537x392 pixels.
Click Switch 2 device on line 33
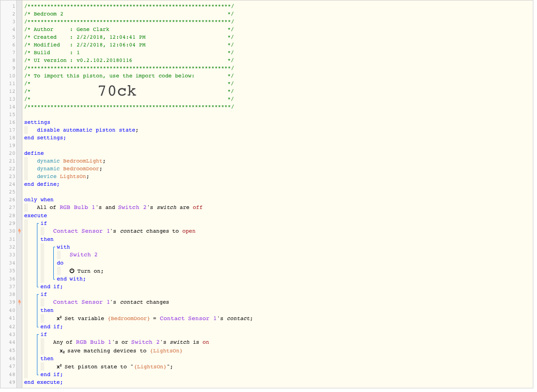(x=83, y=255)
